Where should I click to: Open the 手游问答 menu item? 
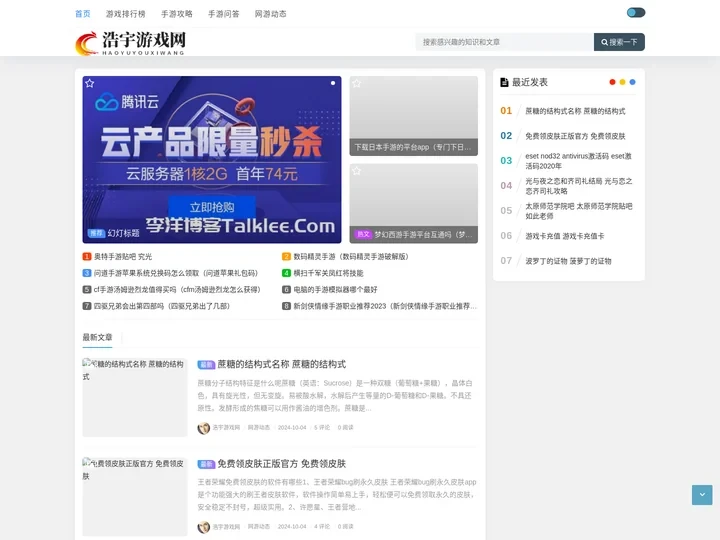point(224,14)
